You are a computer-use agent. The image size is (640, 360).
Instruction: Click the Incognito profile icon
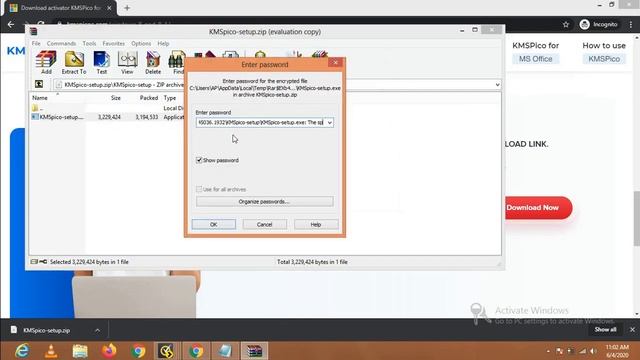[x=584, y=24]
